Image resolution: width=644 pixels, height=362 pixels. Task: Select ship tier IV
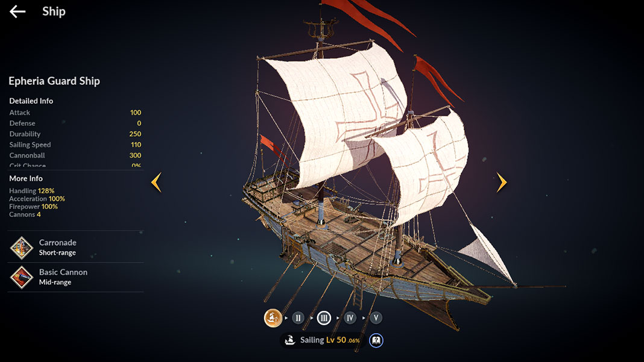click(350, 317)
